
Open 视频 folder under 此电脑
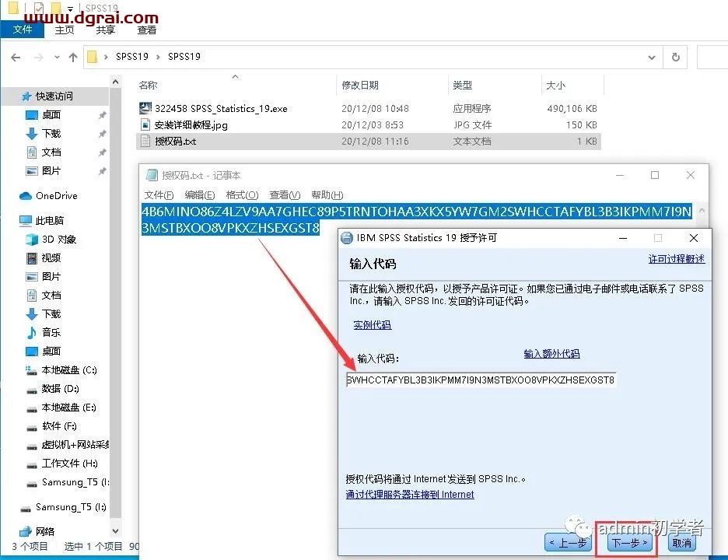pos(51,257)
